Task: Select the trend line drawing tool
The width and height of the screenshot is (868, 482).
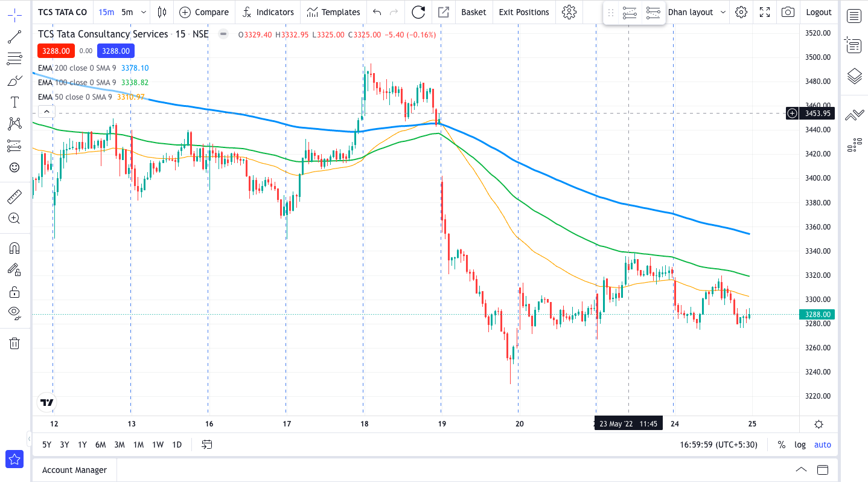Action: pos(14,37)
